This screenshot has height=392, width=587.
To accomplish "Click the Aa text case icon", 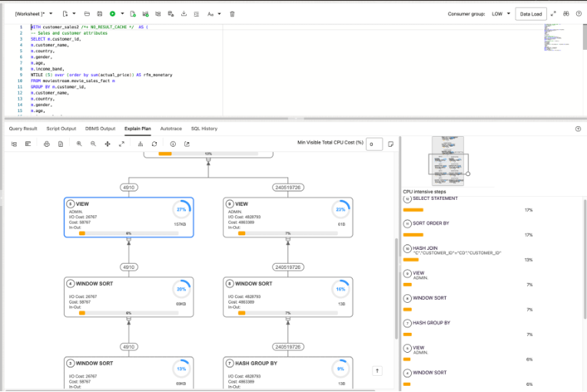I will [x=211, y=14].
